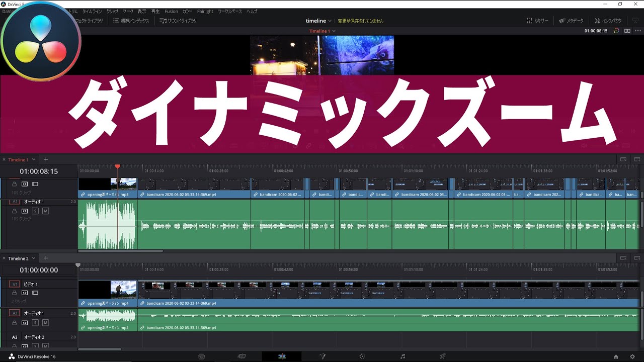Open the Fairlight music-note page icon

click(x=403, y=356)
